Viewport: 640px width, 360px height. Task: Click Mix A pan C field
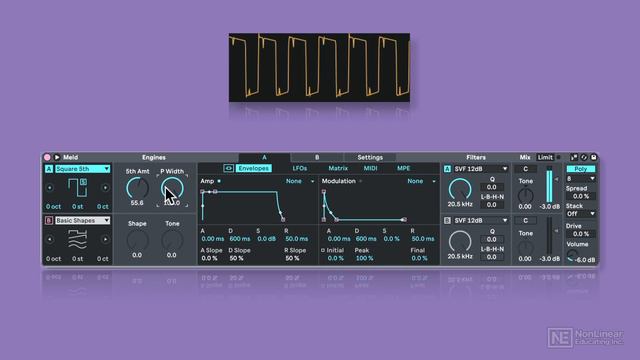point(525,169)
